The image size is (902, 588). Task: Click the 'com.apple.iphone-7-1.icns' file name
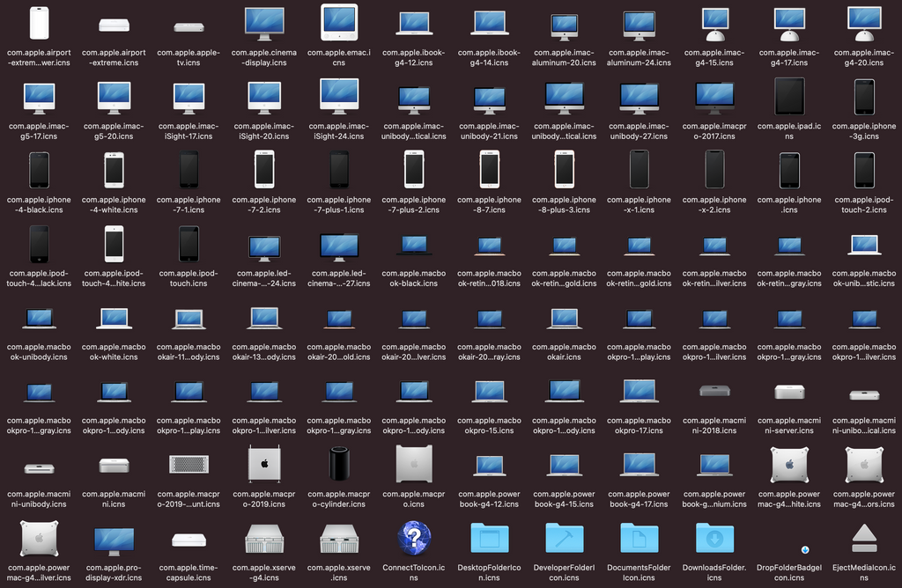coord(189,204)
